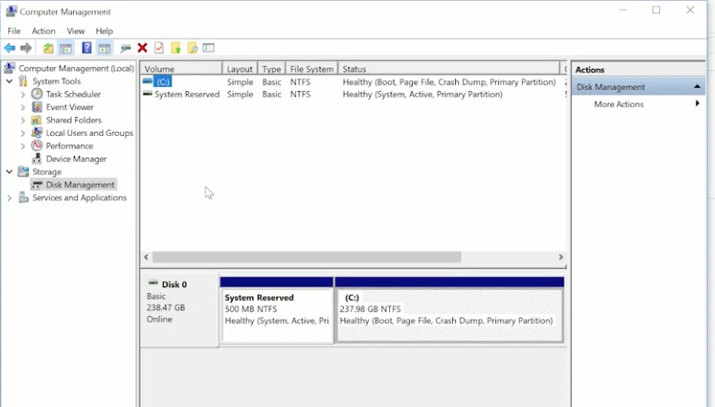
Task: Open Shared Folders node
Action: [73, 120]
